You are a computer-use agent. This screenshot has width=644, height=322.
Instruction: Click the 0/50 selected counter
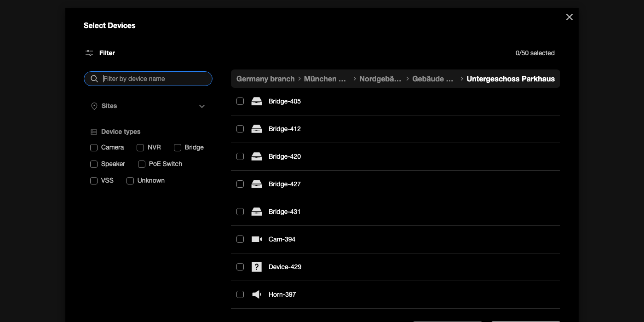[x=535, y=53]
